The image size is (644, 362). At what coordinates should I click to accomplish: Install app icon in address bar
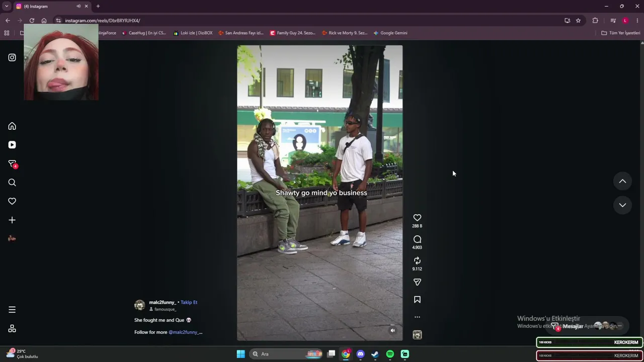[x=567, y=21]
